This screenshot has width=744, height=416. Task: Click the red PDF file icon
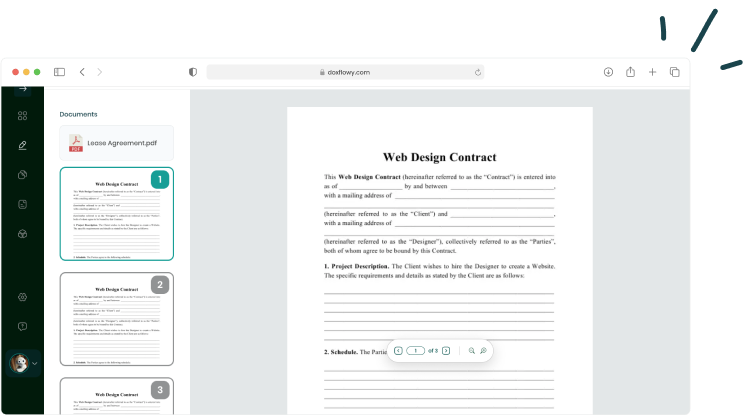(76, 143)
